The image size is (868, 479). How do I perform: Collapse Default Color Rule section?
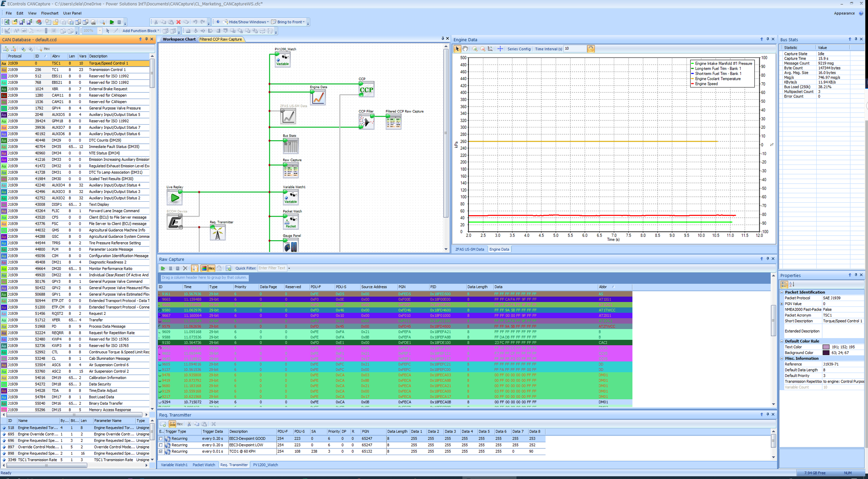(x=782, y=342)
